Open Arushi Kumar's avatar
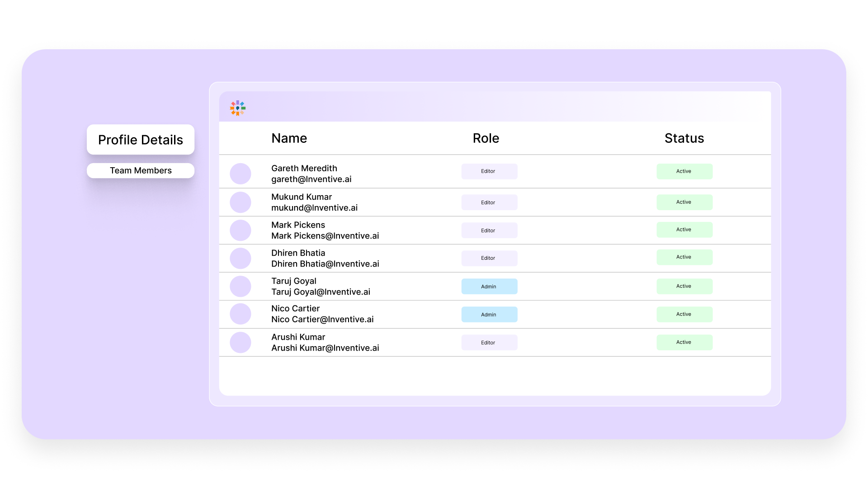 click(x=240, y=342)
